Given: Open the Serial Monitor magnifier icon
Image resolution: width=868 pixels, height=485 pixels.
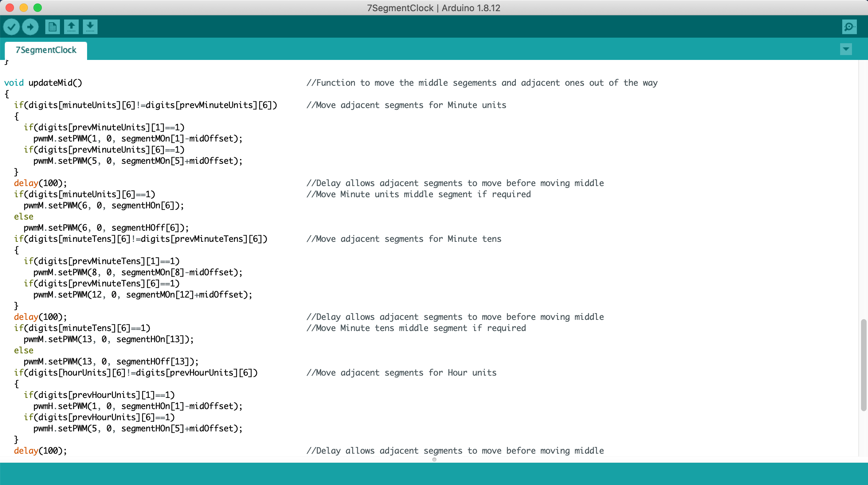Looking at the screenshot, I should [849, 27].
